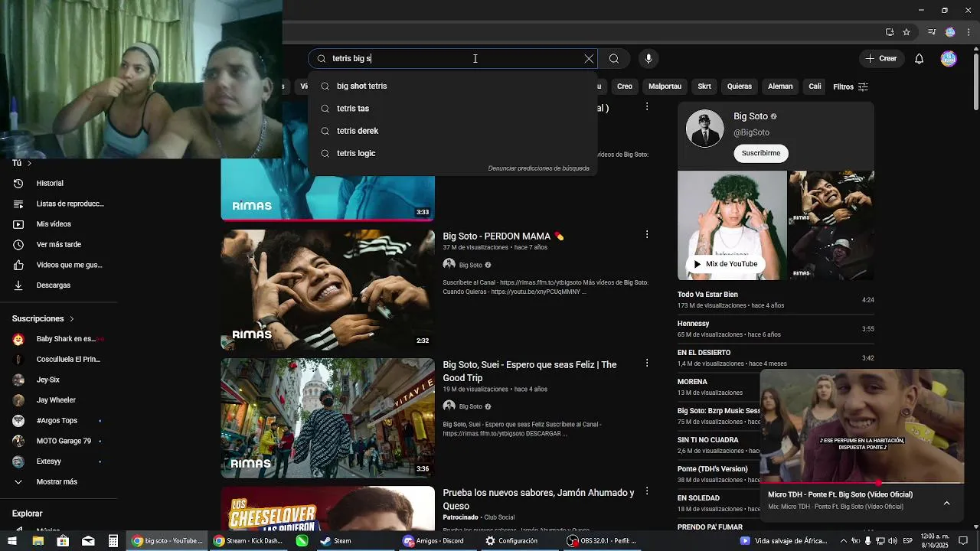Click Denunciar predicciones de búsqueda link
This screenshot has height=551, width=980.
[538, 168]
